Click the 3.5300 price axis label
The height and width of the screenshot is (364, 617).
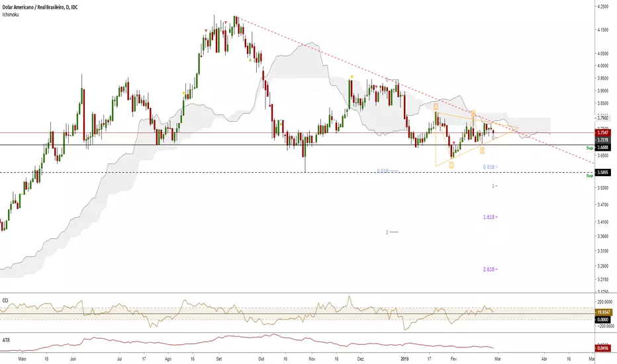point(603,188)
